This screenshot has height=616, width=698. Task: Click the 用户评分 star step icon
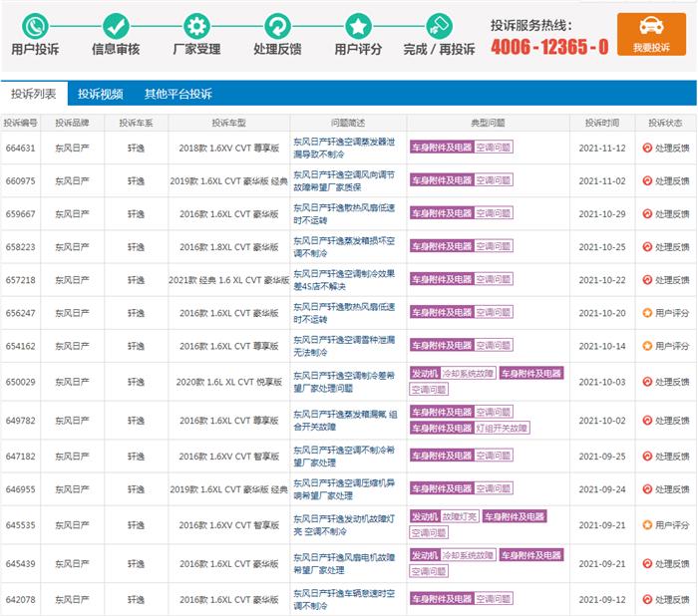[x=358, y=26]
